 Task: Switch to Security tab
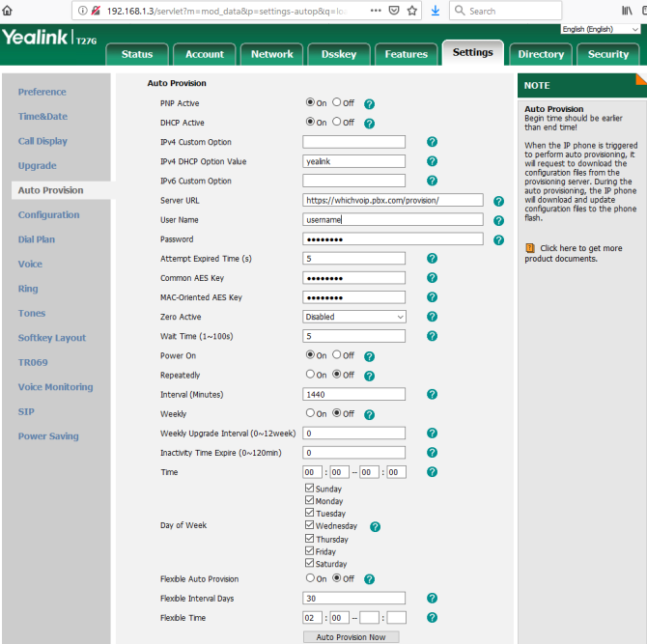[x=607, y=54]
